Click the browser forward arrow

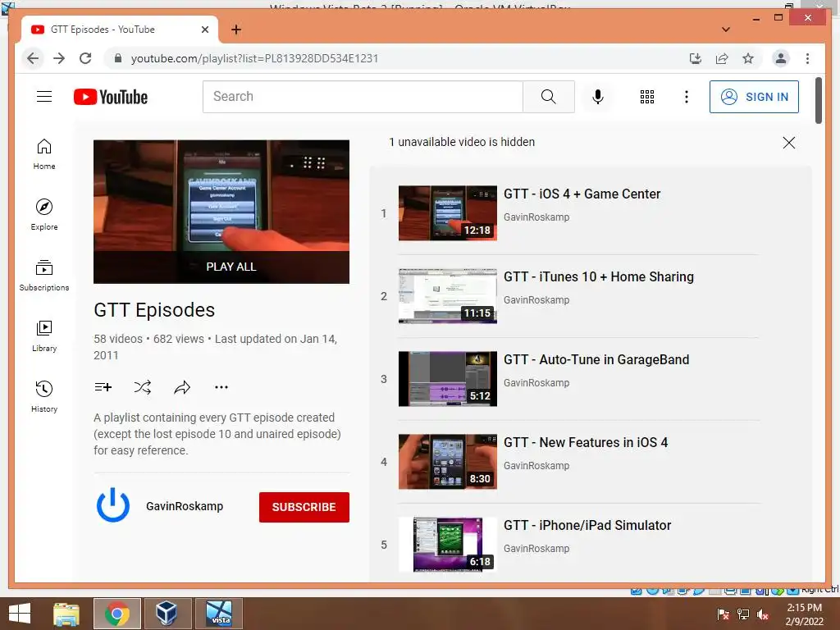coord(59,58)
